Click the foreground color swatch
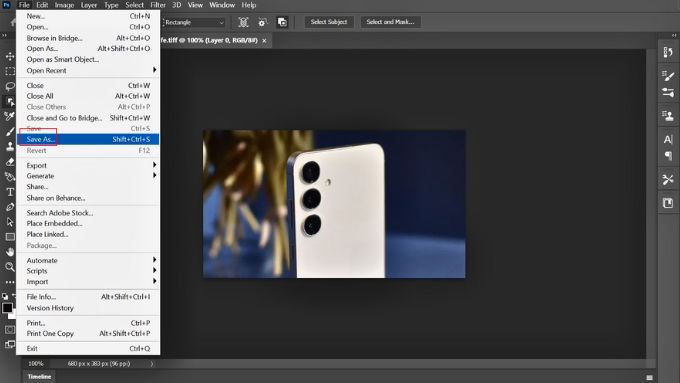 tap(7, 308)
